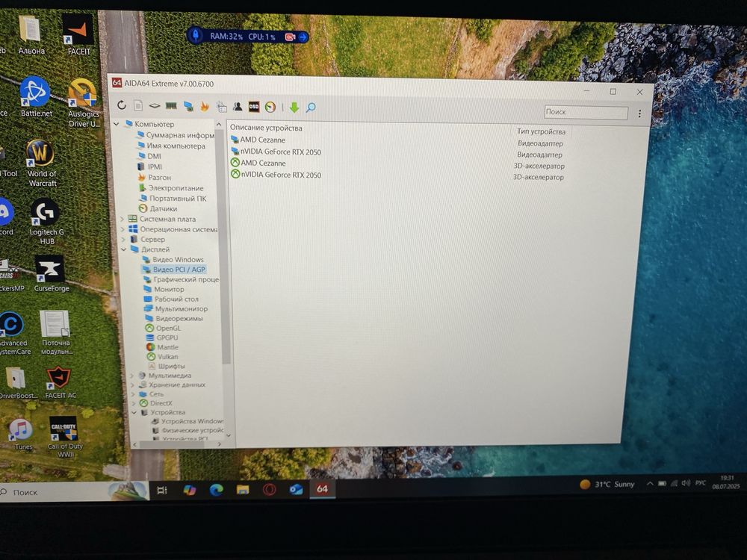The height and width of the screenshot is (560, 747).
Task: Open the Report page icon in toolbar
Action: [x=138, y=105]
